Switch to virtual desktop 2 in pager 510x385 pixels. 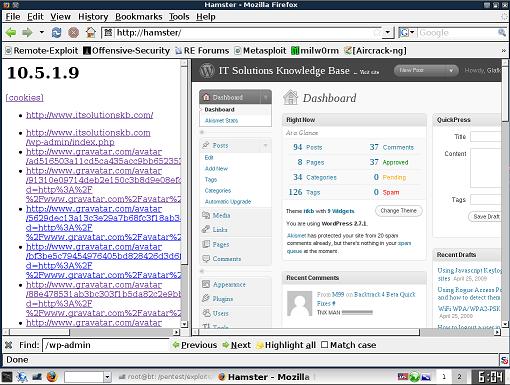pos(459,377)
